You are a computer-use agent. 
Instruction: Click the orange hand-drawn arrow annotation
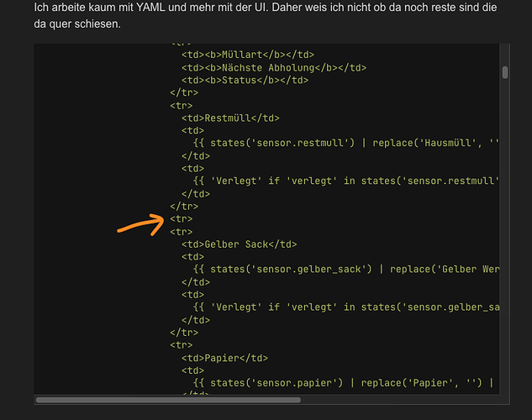[x=140, y=225]
